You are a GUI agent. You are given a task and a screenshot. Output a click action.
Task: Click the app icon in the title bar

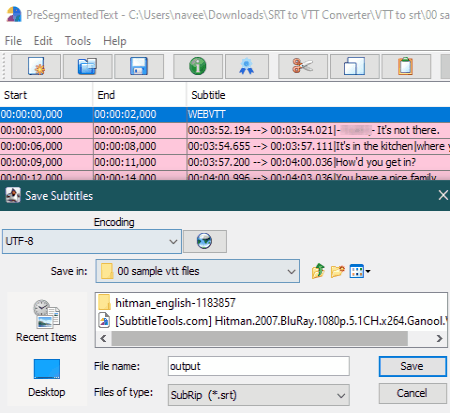pos(14,14)
